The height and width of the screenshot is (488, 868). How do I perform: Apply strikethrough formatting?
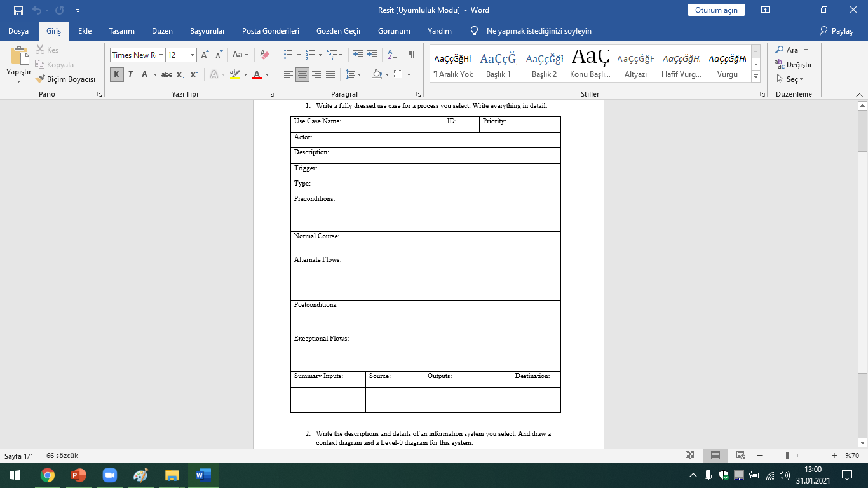click(x=166, y=75)
